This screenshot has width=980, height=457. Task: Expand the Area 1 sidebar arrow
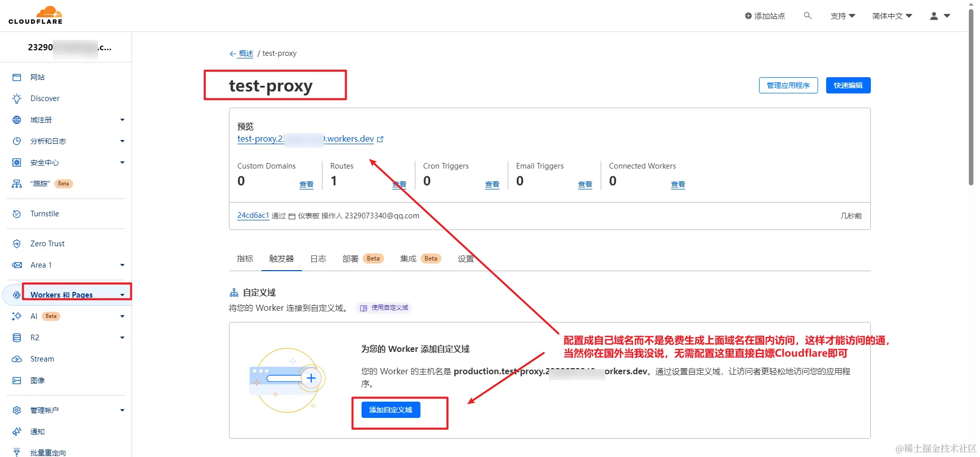pos(122,265)
